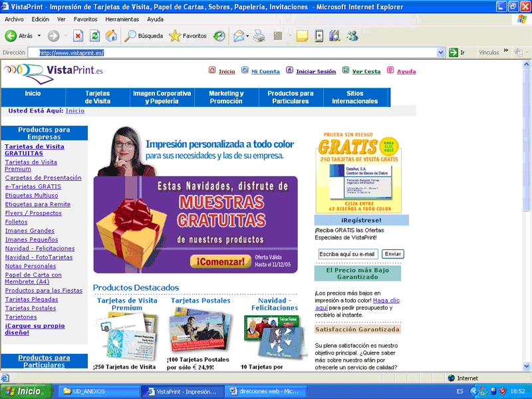Open Carpetas de Presentación link
Screen dimensions: 532x399
(43, 178)
